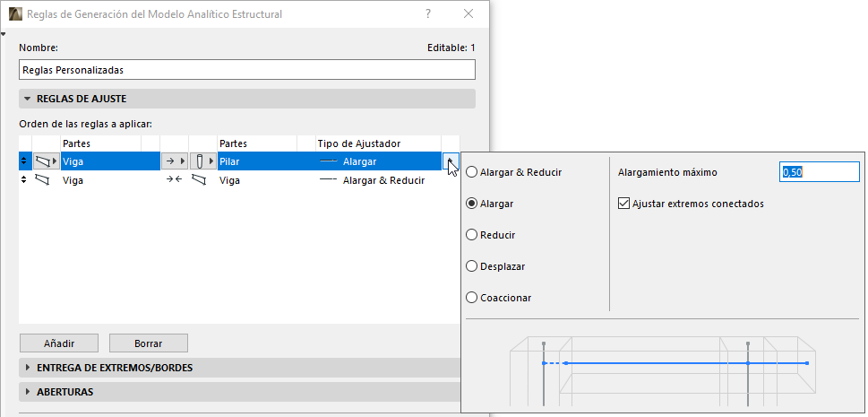This screenshot has height=417, width=868.
Task: Toggle Ajustar extremos conectados checkbox
Action: pyautogui.click(x=623, y=204)
